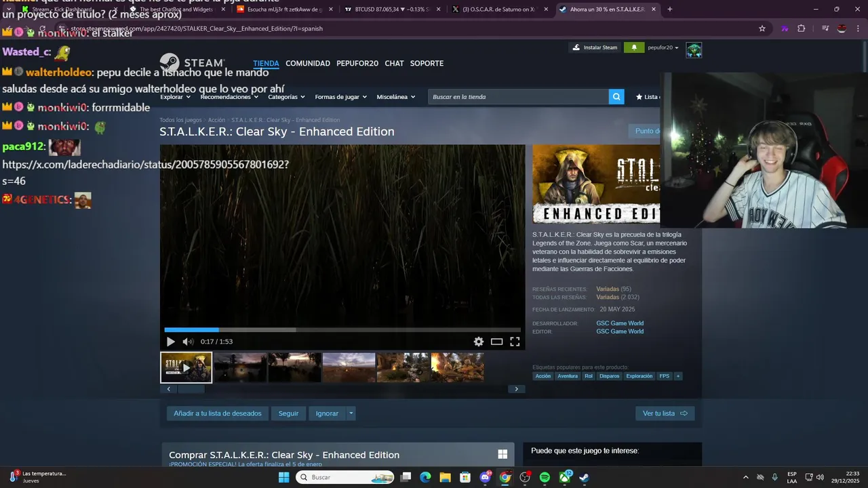Select the last visible screenshot thumbnail
Image resolution: width=868 pixels, height=488 pixels.
(458, 367)
